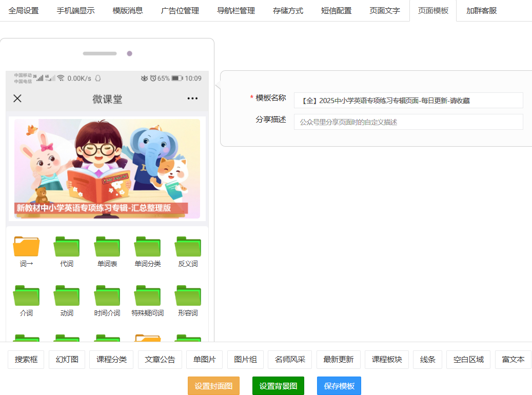This screenshot has height=395, width=532.
Task: Click the 保存模板 button
Action: click(339, 386)
